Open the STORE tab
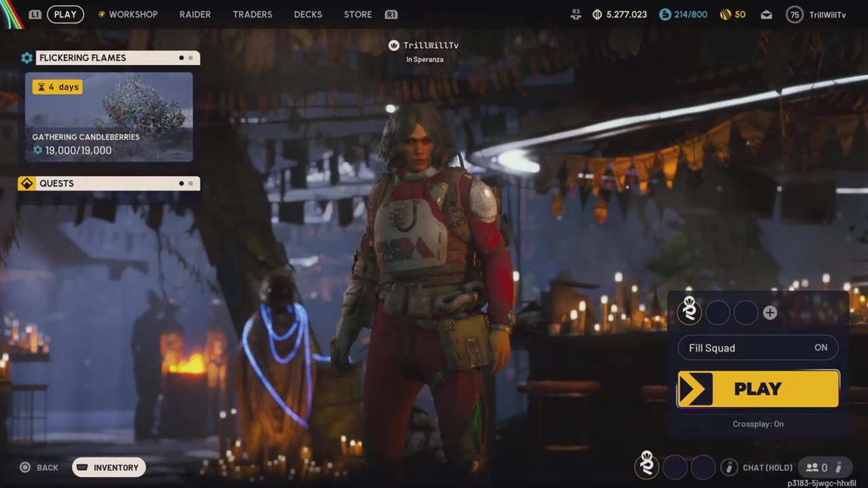 point(357,14)
